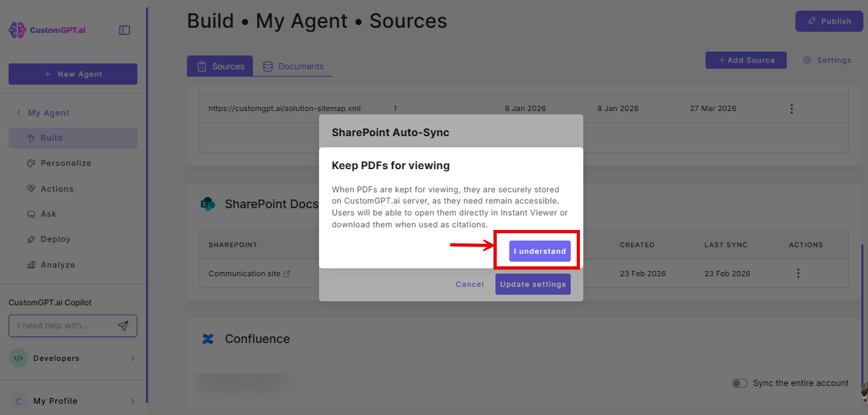Open source Settings via the gear icon

(x=807, y=59)
